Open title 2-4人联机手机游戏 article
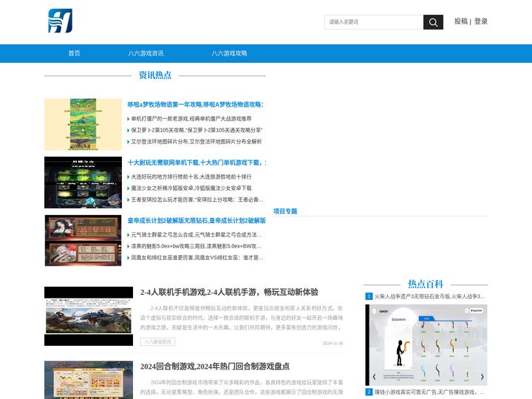The height and width of the screenshot is (399, 532). click(229, 292)
